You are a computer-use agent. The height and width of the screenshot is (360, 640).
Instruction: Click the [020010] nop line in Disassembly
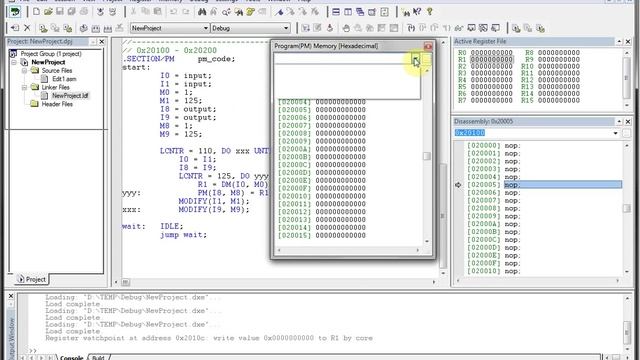(x=494, y=271)
